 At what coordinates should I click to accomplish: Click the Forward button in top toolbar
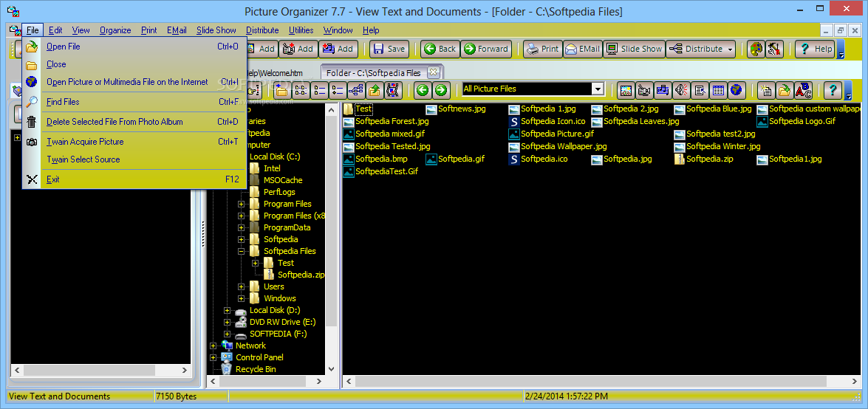(x=486, y=49)
